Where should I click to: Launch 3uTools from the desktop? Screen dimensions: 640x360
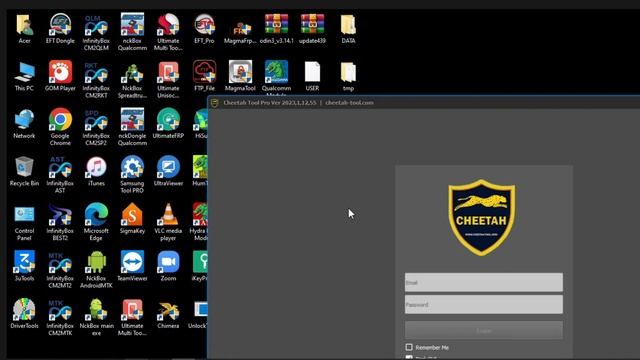[24, 263]
